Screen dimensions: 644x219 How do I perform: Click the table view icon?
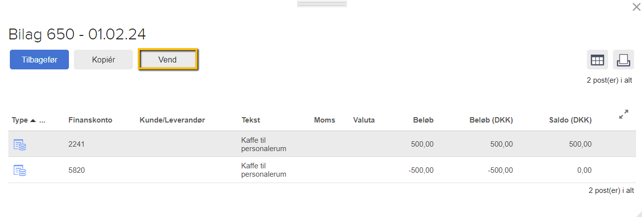597,60
